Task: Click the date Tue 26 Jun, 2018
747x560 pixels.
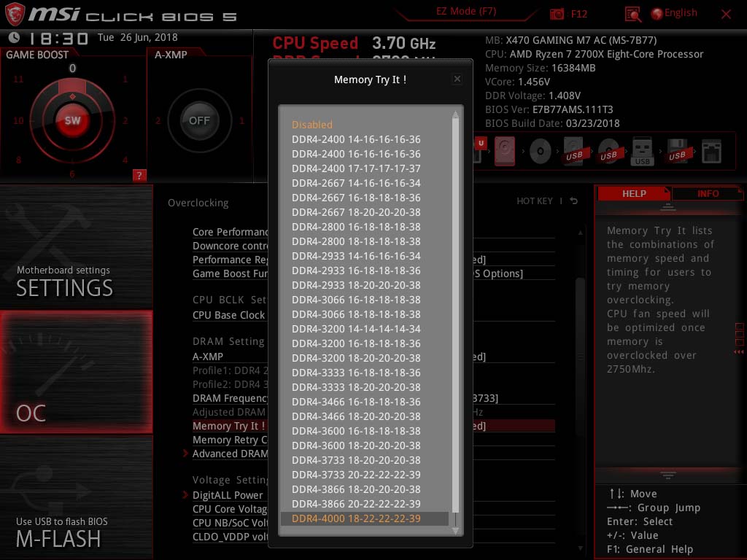Action: (137, 37)
